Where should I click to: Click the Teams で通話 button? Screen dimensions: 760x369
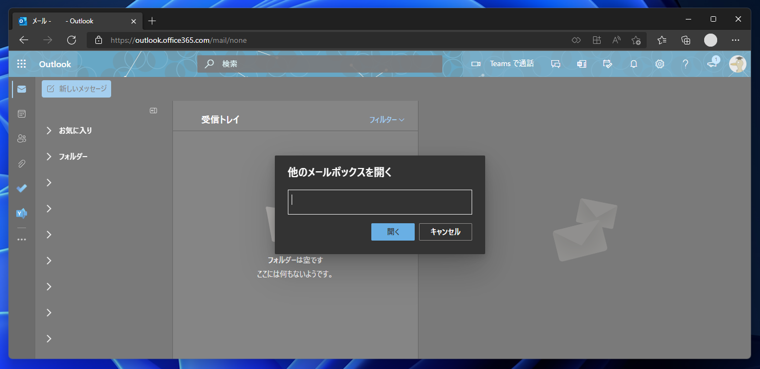pos(502,64)
